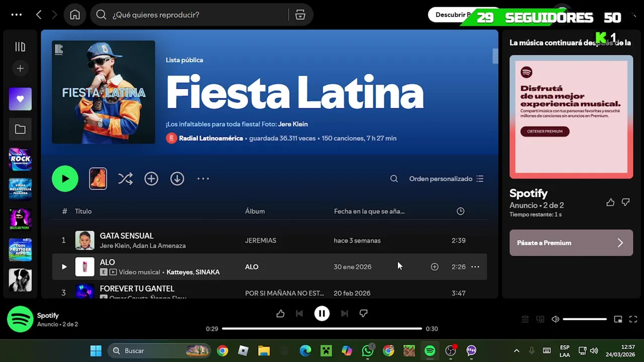Open the queue icon
The height and width of the screenshot is (362, 644).
coord(525,319)
